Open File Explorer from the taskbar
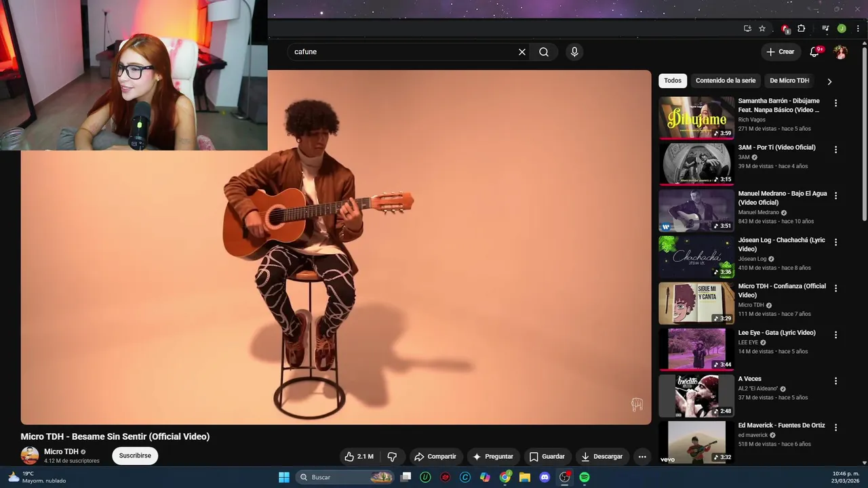This screenshot has width=868, height=488. point(525,477)
